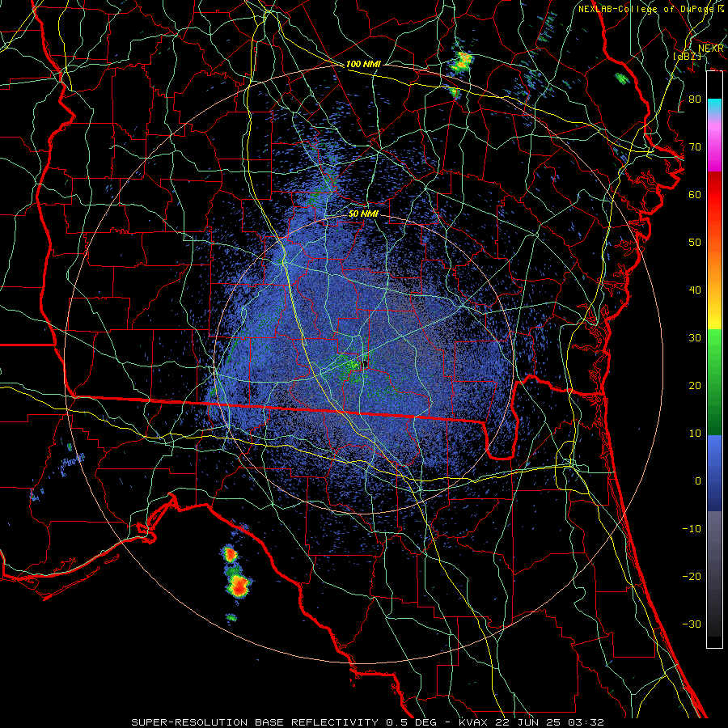728x728 pixels.
Task: Click the [dBZ] units label
Action: click(687, 56)
